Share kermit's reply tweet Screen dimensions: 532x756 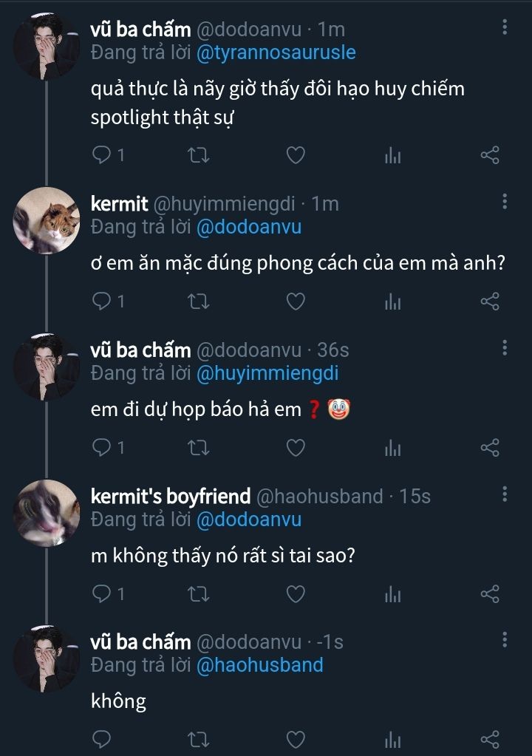point(490,302)
